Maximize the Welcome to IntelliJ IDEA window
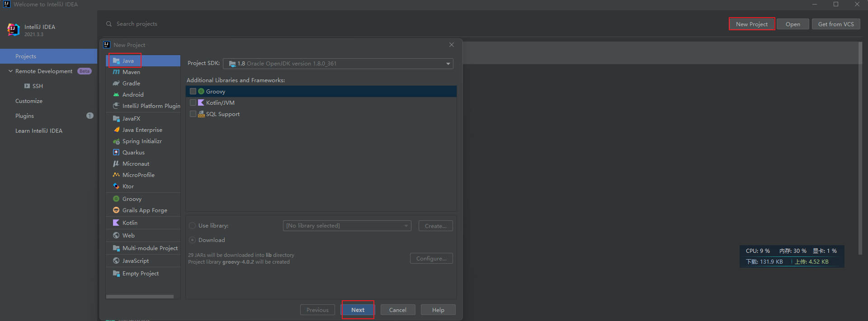Image resolution: width=868 pixels, height=321 pixels. [x=836, y=5]
